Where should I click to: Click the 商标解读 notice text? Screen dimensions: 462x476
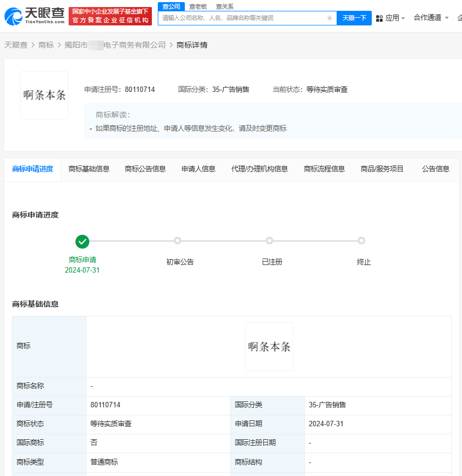click(191, 128)
